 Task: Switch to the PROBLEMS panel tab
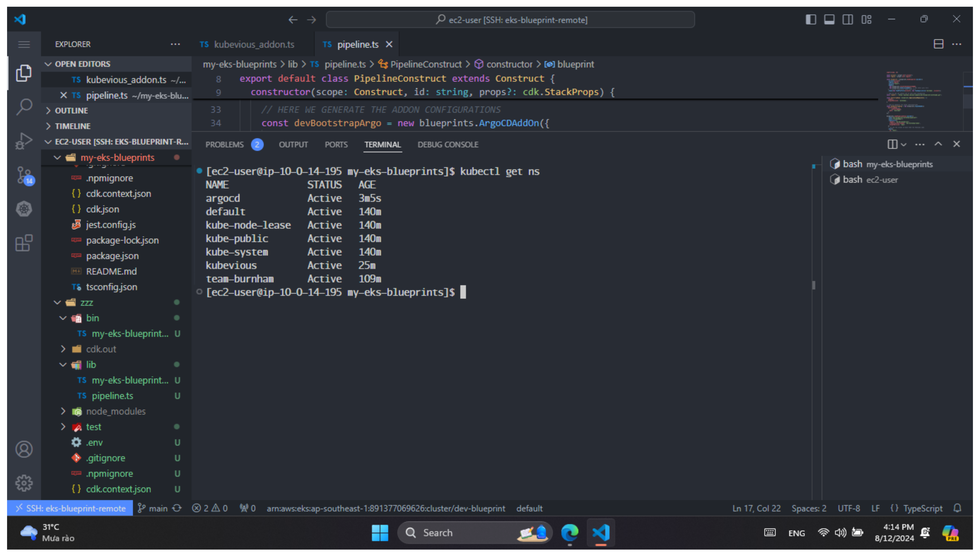point(224,145)
